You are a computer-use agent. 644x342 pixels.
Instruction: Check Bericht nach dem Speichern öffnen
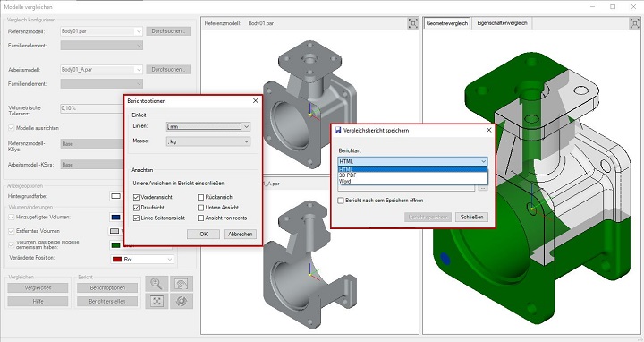coord(341,201)
